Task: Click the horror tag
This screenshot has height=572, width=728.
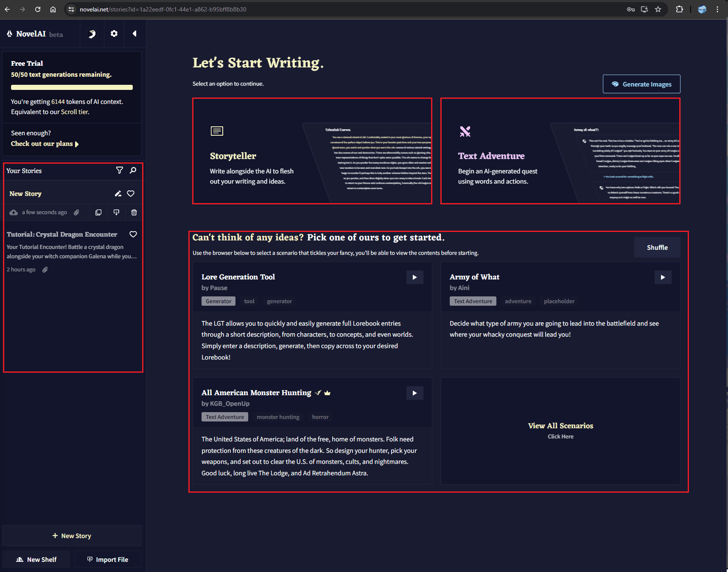Action: [320, 417]
